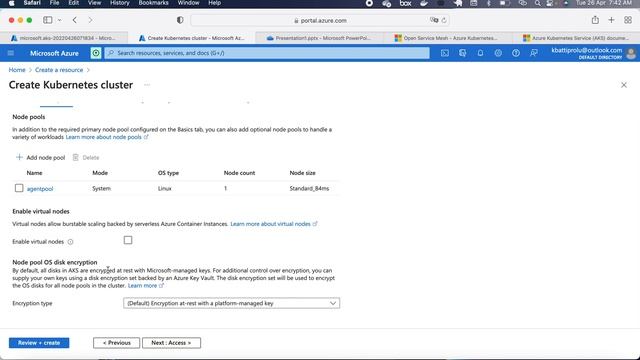Screen dimensions: 640x360
Task: Click the Name column header
Action: (34, 173)
